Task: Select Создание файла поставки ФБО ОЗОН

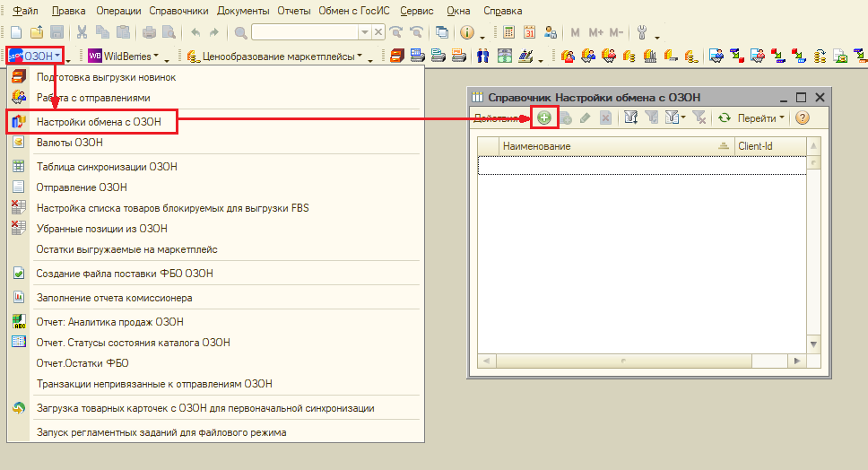Action: click(x=215, y=274)
